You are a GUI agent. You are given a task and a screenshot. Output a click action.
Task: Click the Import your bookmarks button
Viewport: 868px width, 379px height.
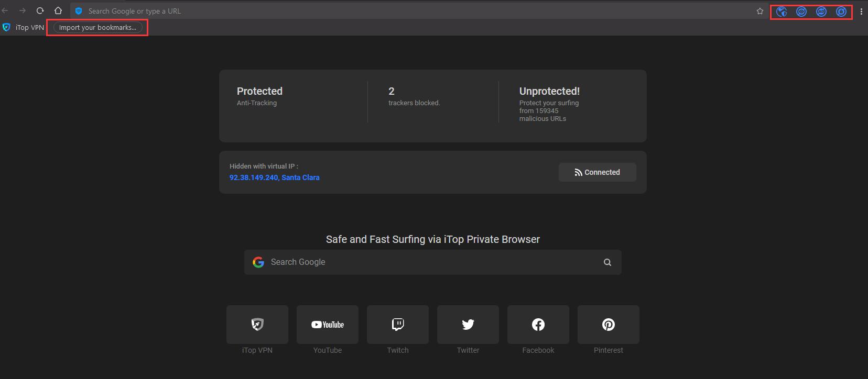[97, 27]
